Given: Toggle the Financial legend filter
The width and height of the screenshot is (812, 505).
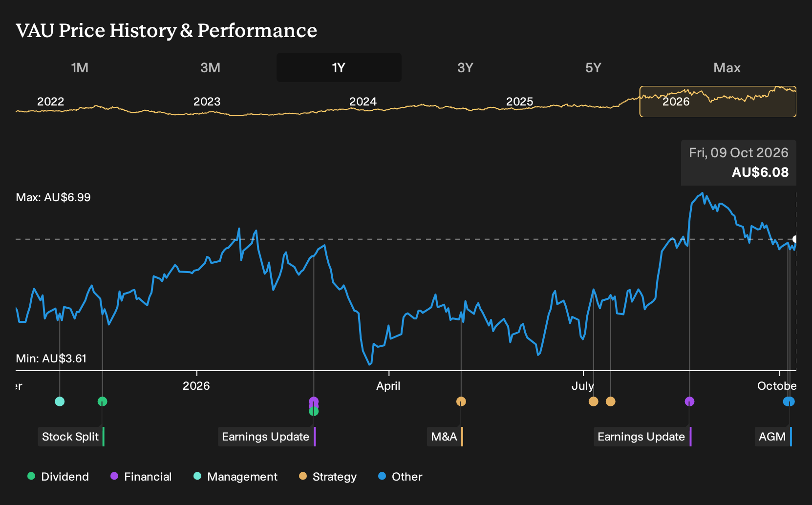Looking at the screenshot, I should (x=141, y=477).
